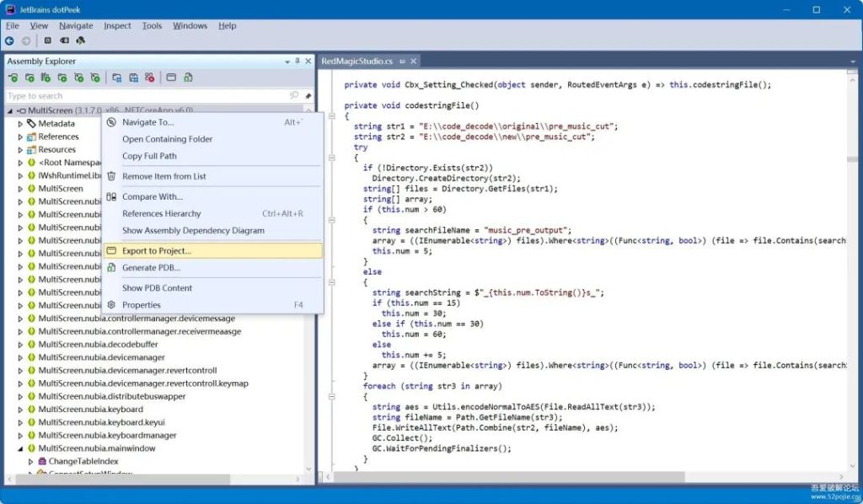The width and height of the screenshot is (863, 504).
Task: Toggle the Assembly Explorer auto-hide pin
Action: pos(297,61)
